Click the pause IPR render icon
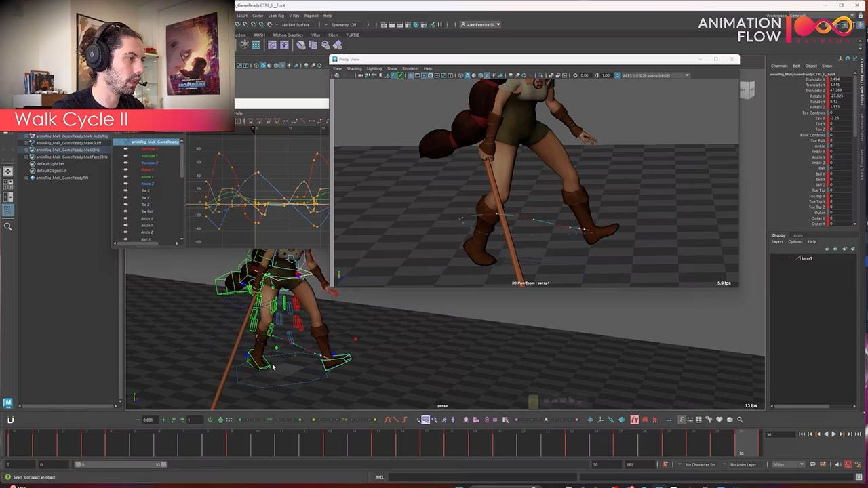The width and height of the screenshot is (868, 488). (x=439, y=24)
